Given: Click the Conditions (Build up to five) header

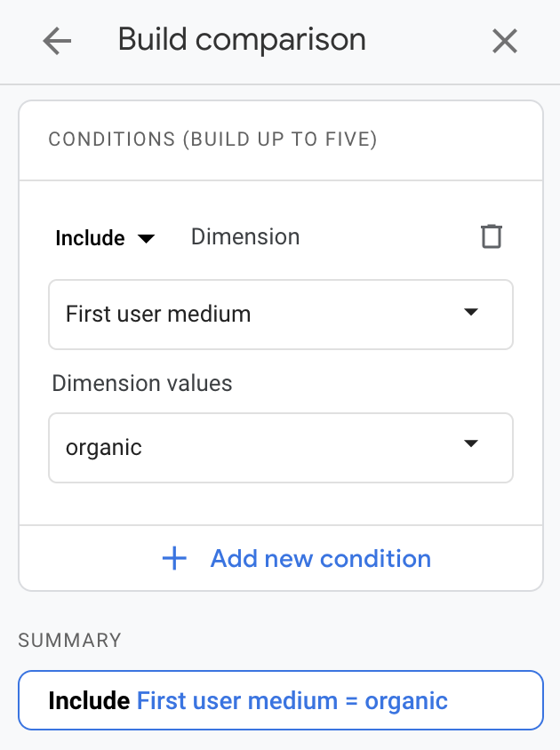Looking at the screenshot, I should pos(212,140).
